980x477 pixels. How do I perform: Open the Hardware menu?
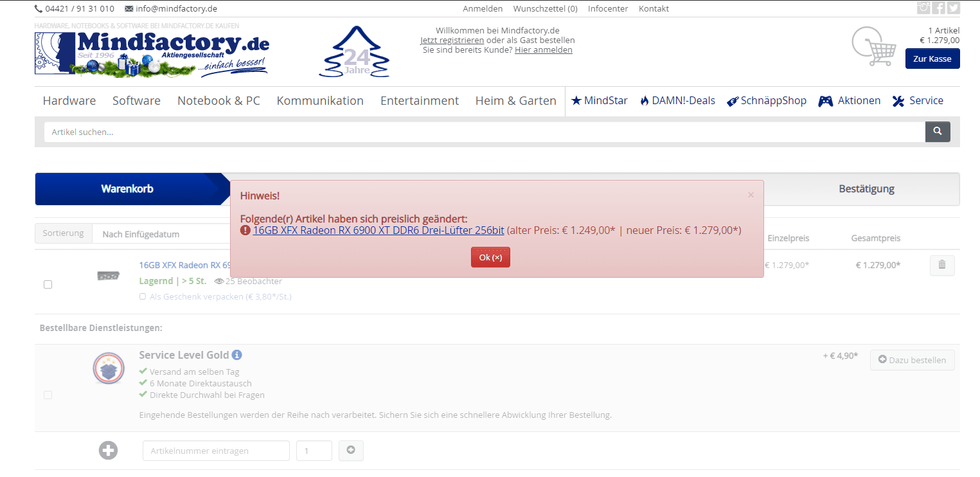click(69, 101)
